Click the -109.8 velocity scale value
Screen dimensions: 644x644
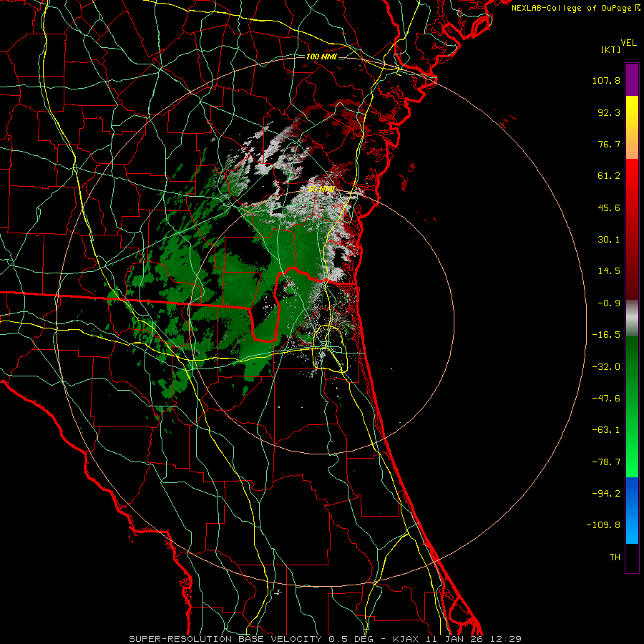(x=603, y=525)
